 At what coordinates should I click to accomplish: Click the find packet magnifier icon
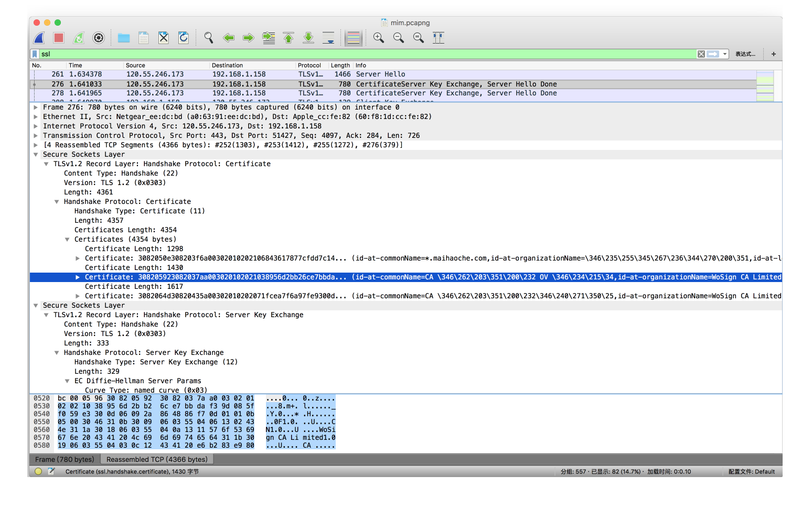pyautogui.click(x=209, y=38)
